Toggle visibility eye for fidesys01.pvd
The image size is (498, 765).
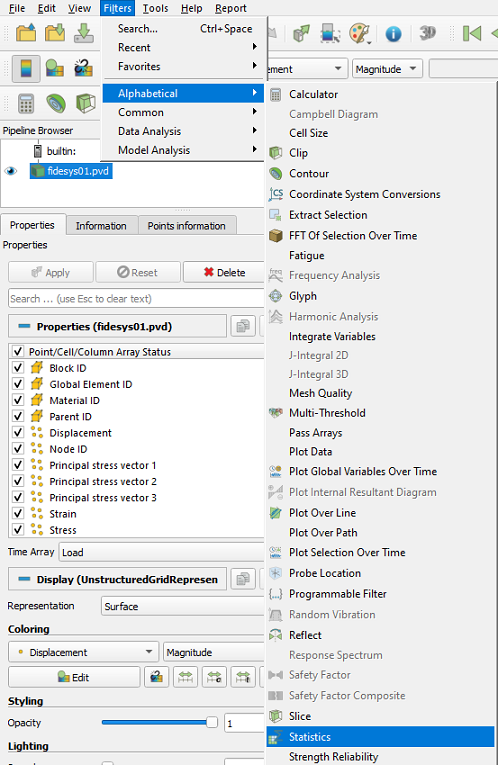click(11, 171)
